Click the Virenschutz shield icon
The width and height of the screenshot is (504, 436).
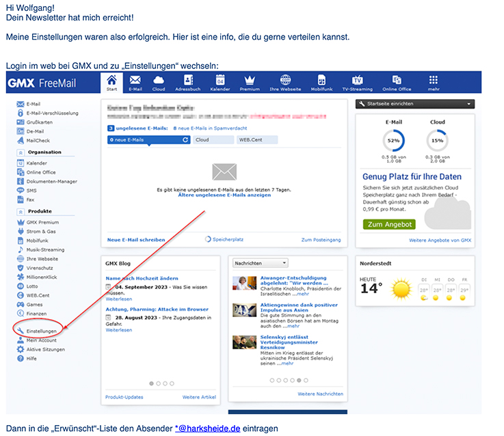tap(21, 268)
